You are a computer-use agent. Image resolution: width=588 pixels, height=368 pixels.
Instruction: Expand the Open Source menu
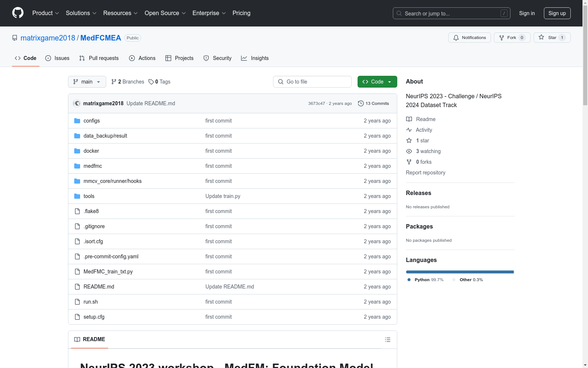[x=165, y=13]
